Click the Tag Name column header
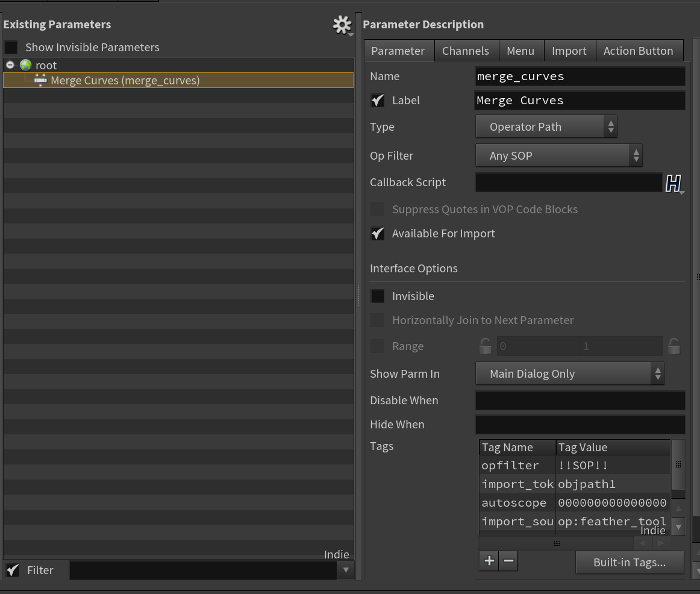The image size is (700, 594). [517, 447]
